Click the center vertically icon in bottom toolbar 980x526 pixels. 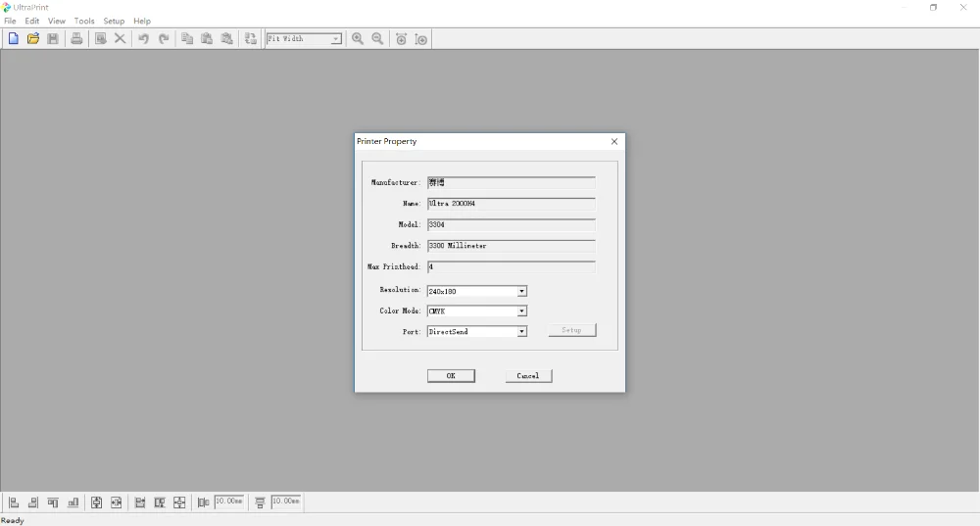(96, 502)
